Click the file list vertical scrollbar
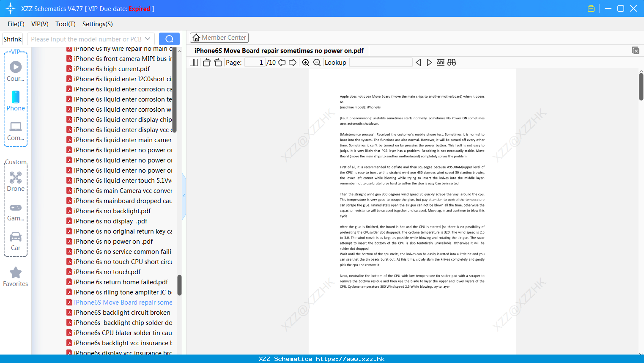 pyautogui.click(x=179, y=285)
